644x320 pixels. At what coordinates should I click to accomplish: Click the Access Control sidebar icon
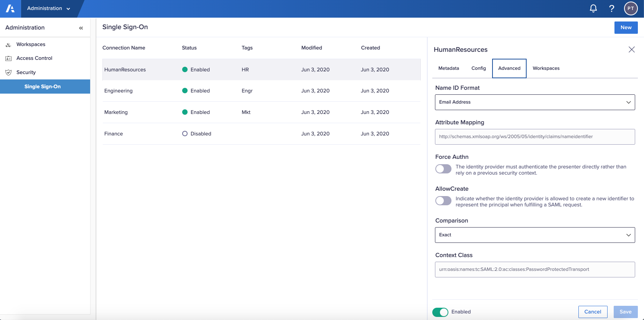pyautogui.click(x=8, y=58)
